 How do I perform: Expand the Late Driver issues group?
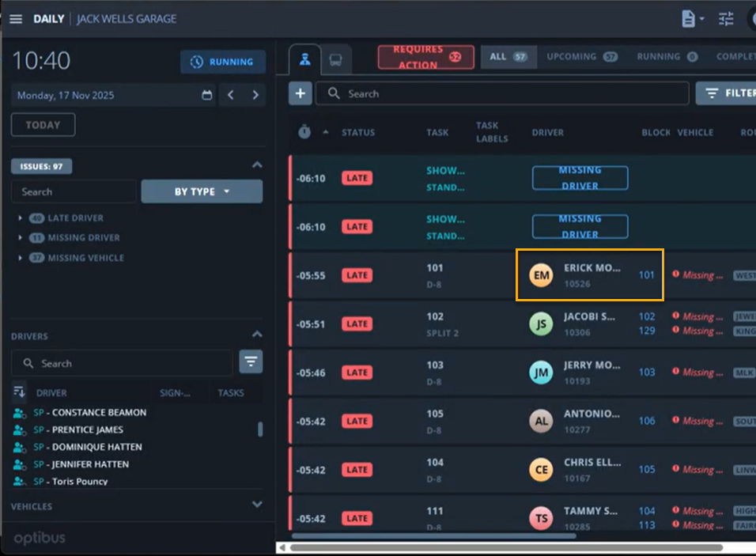pyautogui.click(x=20, y=217)
